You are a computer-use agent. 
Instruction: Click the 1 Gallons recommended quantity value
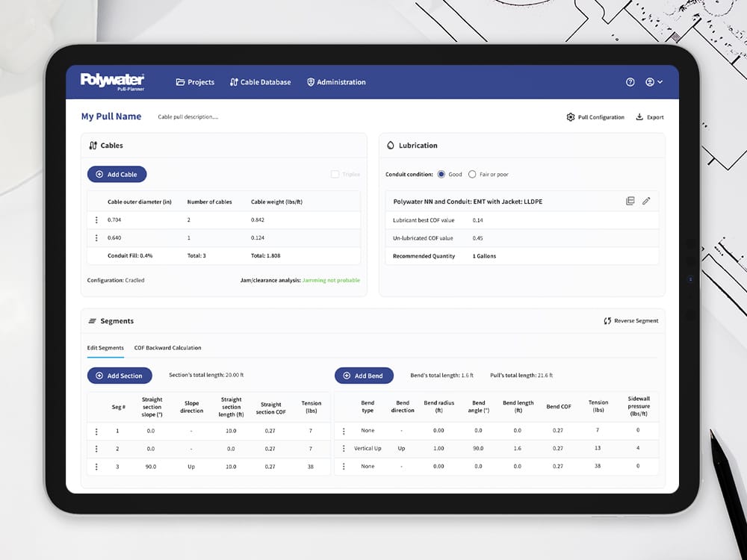[x=484, y=256]
